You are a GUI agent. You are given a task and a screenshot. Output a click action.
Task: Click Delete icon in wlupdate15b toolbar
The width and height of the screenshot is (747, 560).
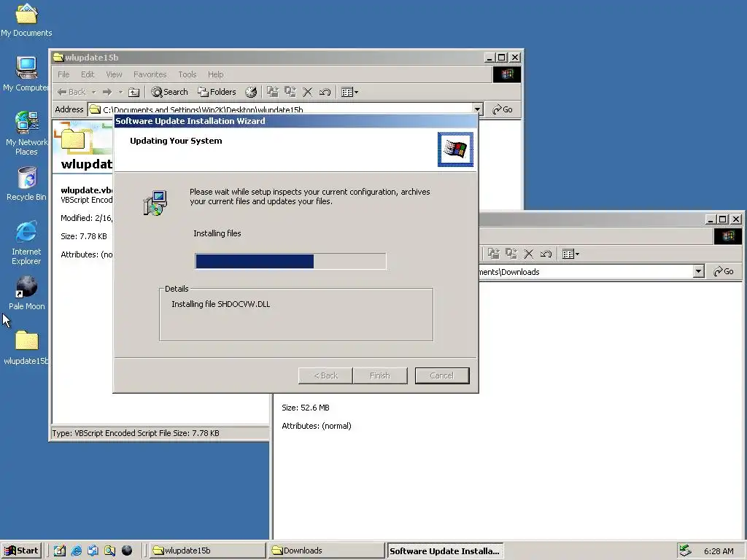click(x=308, y=92)
